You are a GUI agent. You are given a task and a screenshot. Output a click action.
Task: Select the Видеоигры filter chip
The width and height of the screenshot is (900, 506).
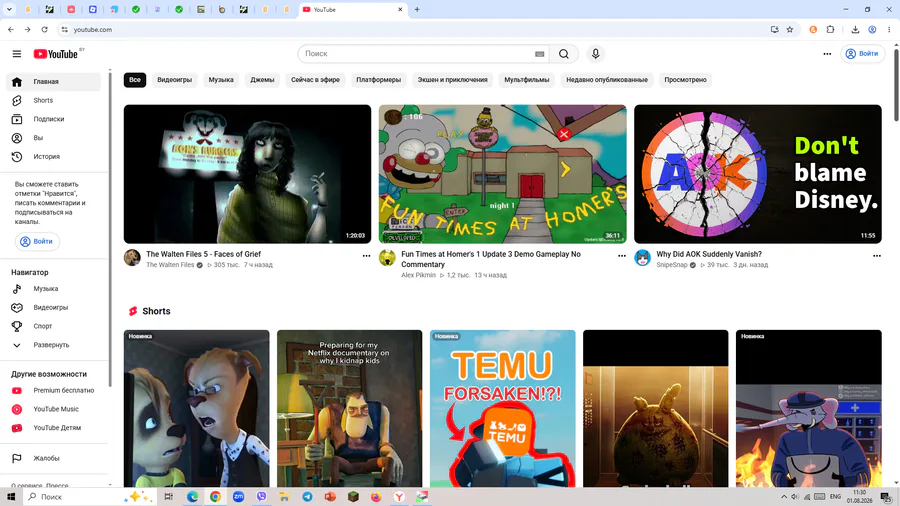174,80
